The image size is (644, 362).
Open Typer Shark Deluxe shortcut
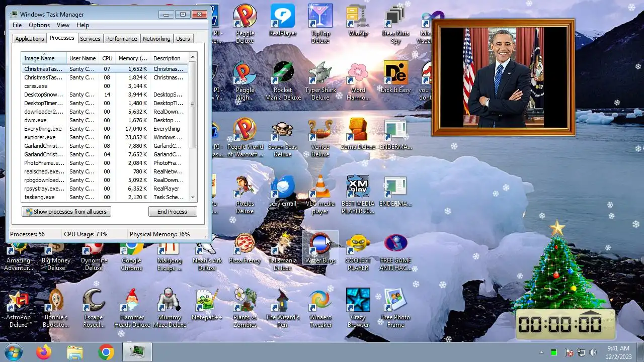click(x=320, y=80)
